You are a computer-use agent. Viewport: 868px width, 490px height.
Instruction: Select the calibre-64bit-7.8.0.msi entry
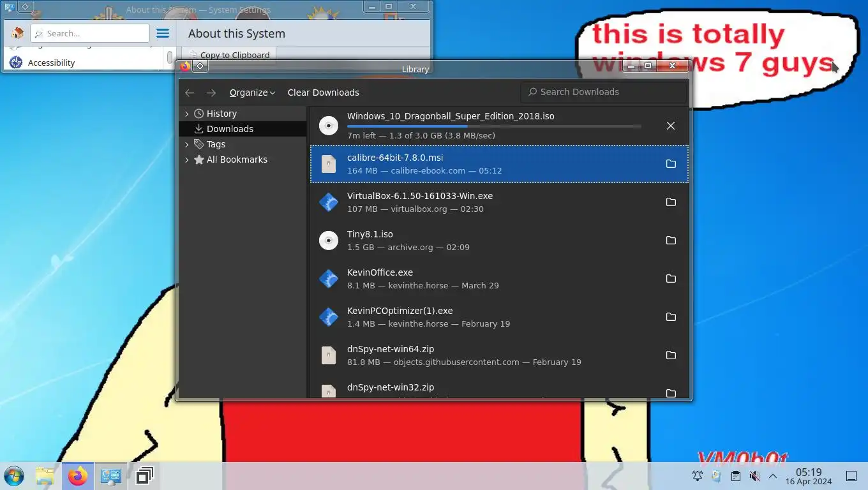pos(499,164)
